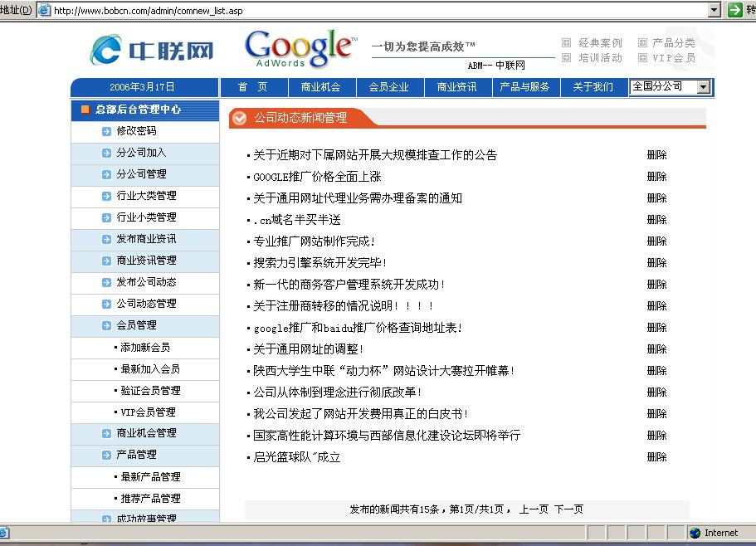Click the icon beside VIP会员
This screenshot has height=546, width=756.
[642, 58]
